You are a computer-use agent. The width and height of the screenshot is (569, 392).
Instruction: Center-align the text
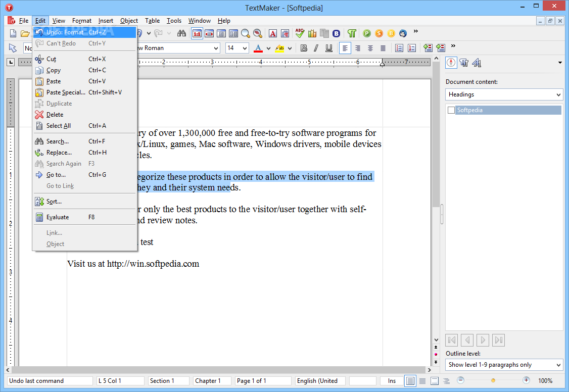(x=370, y=48)
